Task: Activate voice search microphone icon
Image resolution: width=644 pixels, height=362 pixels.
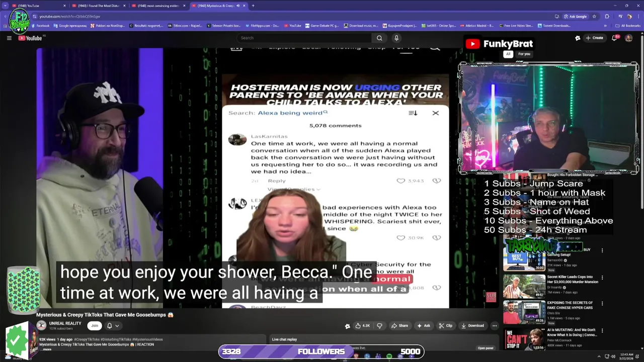Action: click(x=396, y=38)
